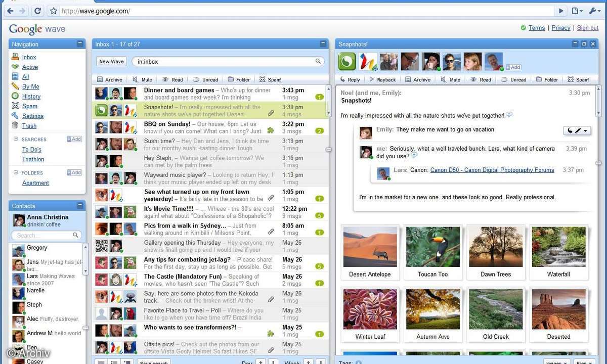Reload the page using the browser refresh button
The image size is (607, 364).
tap(37, 11)
